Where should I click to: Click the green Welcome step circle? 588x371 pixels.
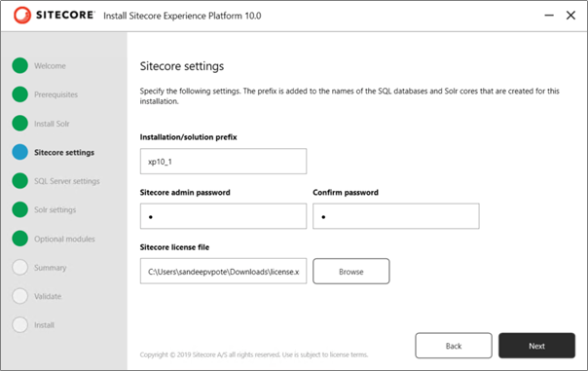[x=19, y=65]
